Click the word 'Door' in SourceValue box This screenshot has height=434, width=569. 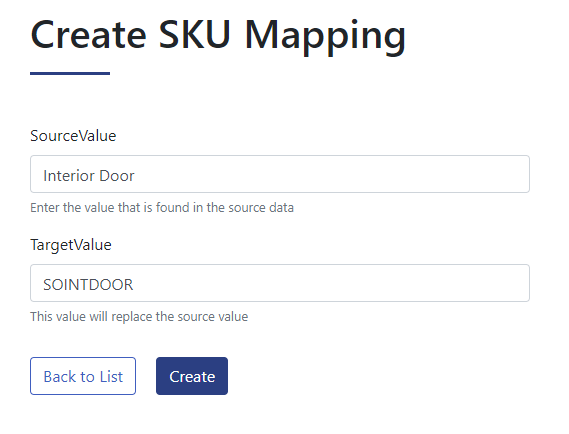point(117,176)
